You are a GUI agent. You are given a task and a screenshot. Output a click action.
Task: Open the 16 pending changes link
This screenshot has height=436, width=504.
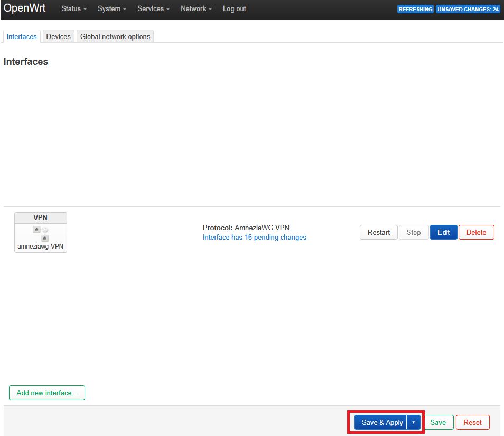pos(254,238)
